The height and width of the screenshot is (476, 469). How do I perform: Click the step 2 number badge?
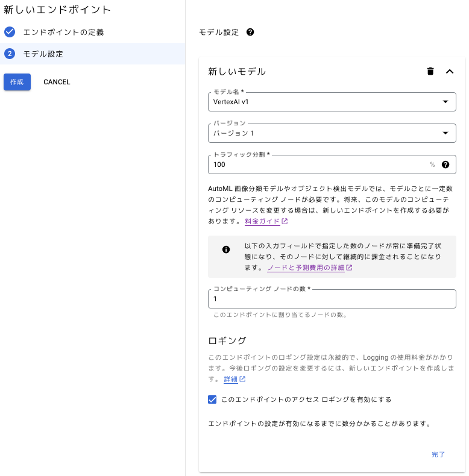pos(10,54)
